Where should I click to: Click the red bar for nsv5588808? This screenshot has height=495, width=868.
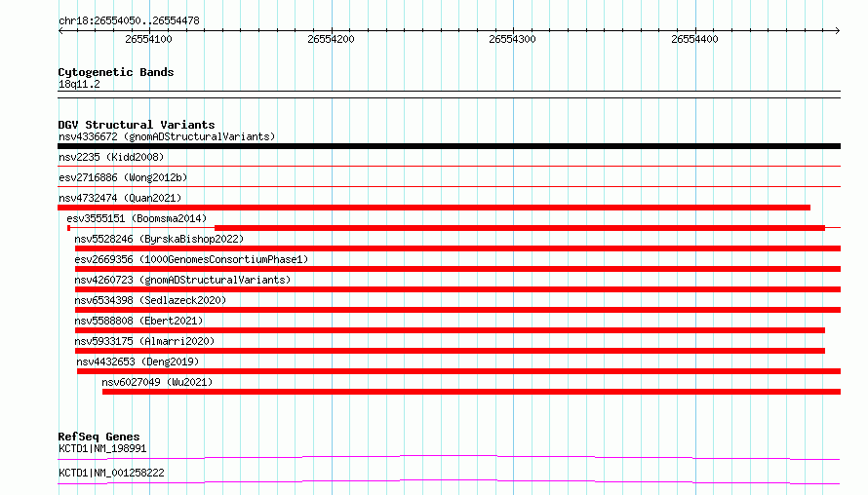tap(450, 330)
